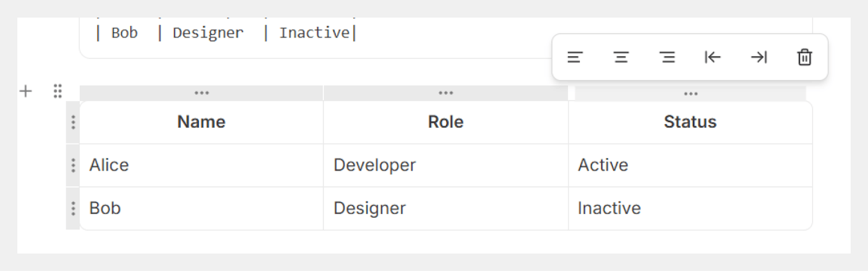Open the Alice row handle menu
868x271 pixels.
(x=73, y=165)
